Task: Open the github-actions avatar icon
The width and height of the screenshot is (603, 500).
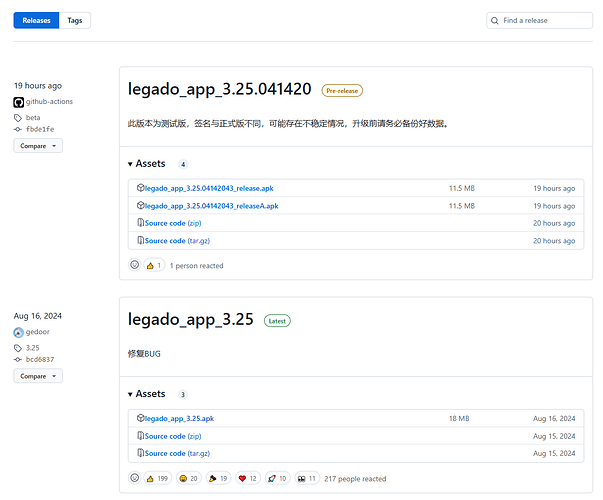Action: [18, 102]
